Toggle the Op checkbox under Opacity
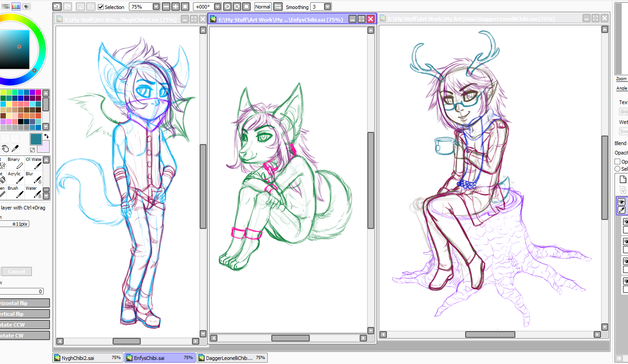Viewport: 628px width, 364px height. point(618,161)
